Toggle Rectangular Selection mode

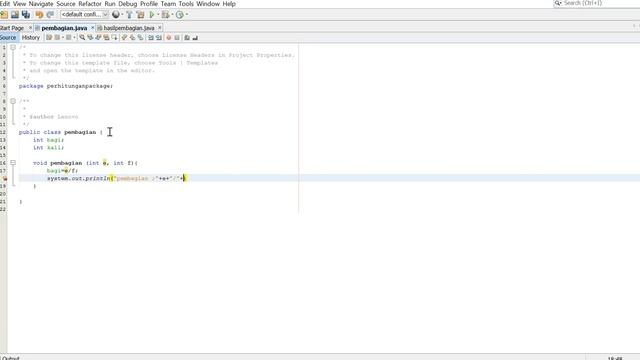(x=114, y=38)
